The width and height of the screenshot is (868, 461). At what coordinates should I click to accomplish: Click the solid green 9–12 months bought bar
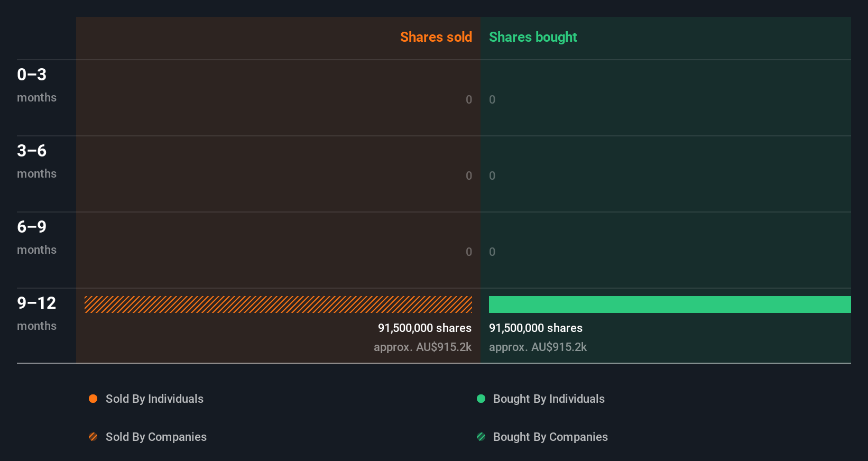coord(670,305)
